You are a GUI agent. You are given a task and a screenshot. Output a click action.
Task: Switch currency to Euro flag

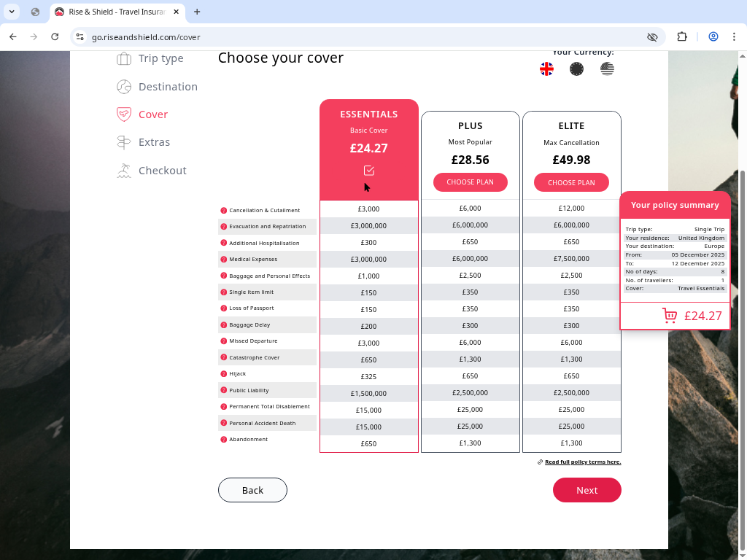tap(576, 69)
